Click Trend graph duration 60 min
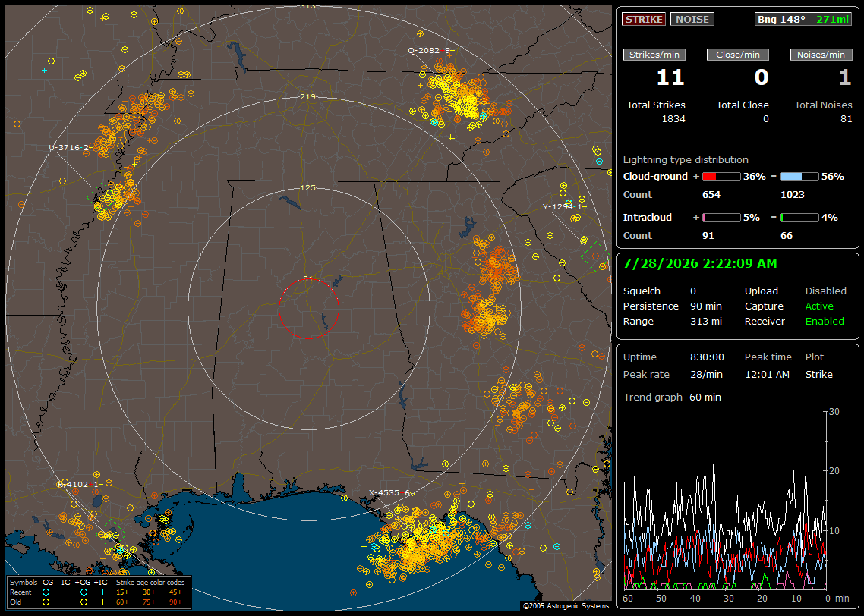 705,398
